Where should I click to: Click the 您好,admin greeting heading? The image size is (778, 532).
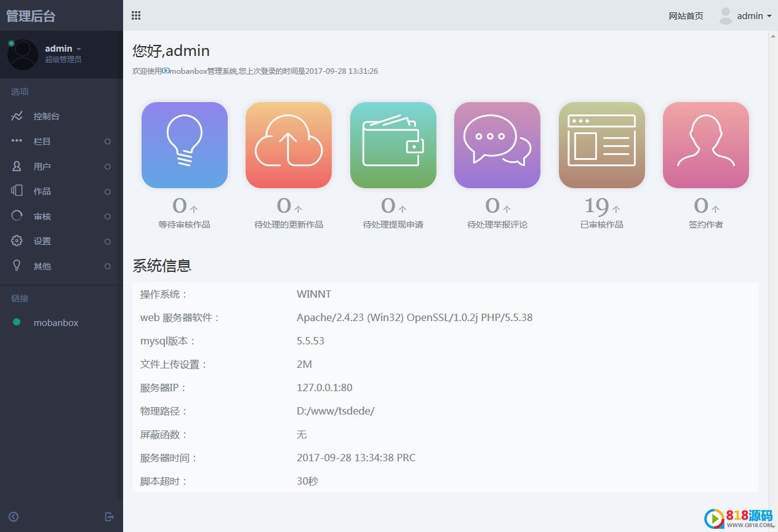pyautogui.click(x=171, y=50)
